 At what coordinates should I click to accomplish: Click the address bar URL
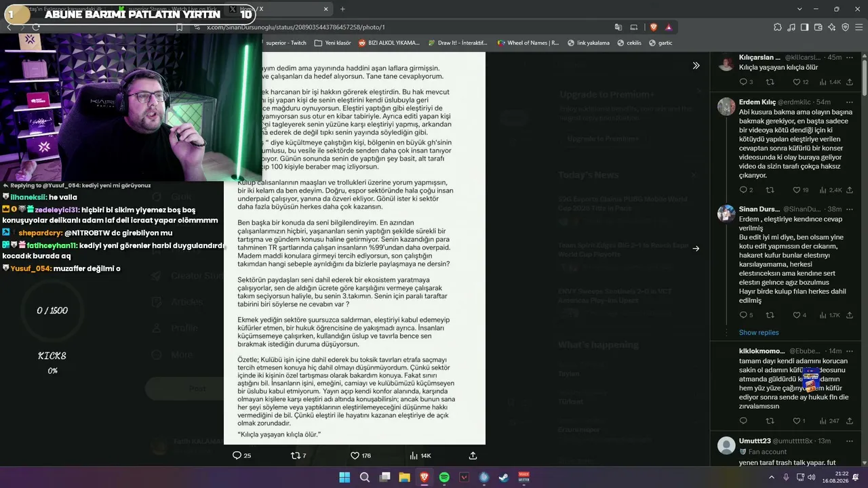(296, 27)
